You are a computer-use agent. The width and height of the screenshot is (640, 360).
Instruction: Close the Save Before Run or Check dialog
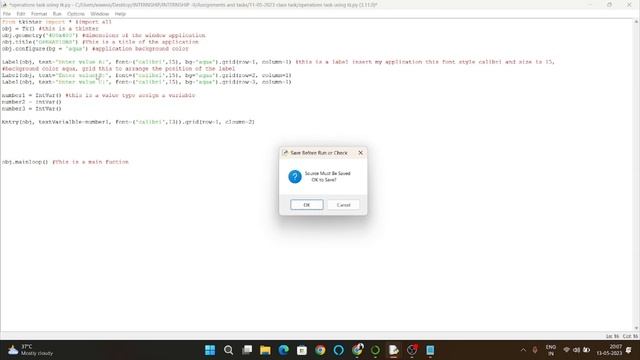tap(360, 153)
